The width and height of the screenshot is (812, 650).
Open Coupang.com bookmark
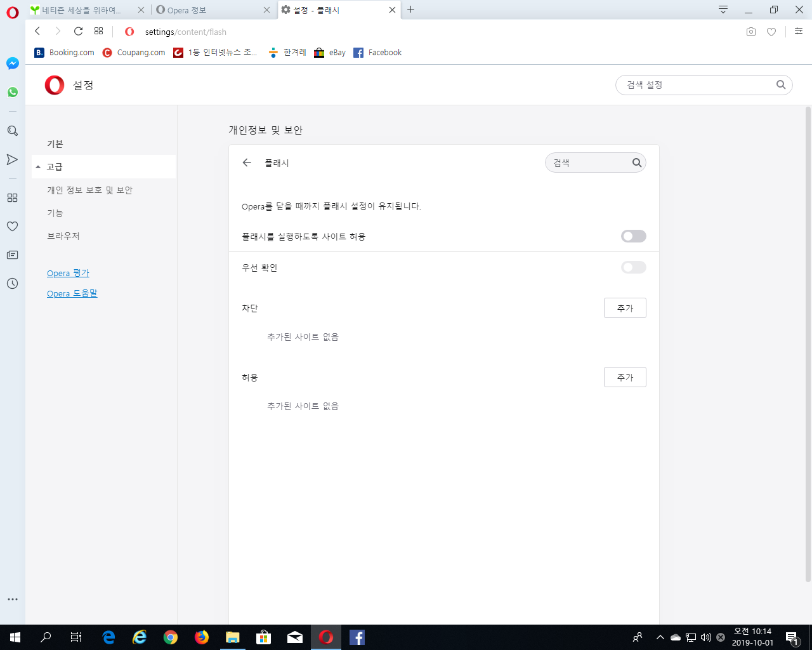click(134, 53)
